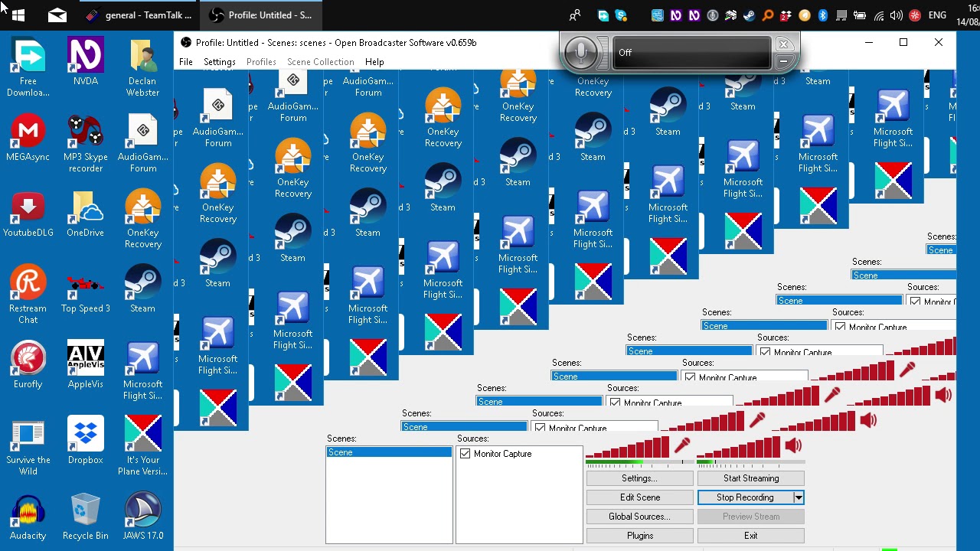Select Survive the Wild desktop icon

(x=28, y=447)
